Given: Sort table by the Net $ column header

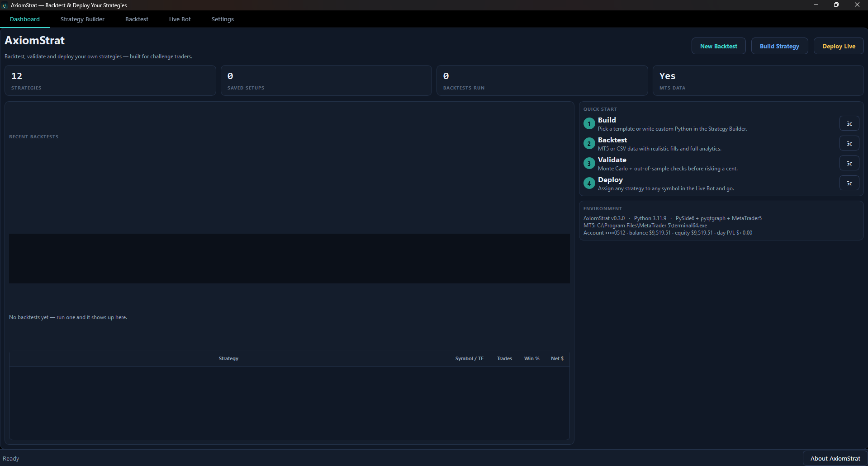Looking at the screenshot, I should point(557,358).
